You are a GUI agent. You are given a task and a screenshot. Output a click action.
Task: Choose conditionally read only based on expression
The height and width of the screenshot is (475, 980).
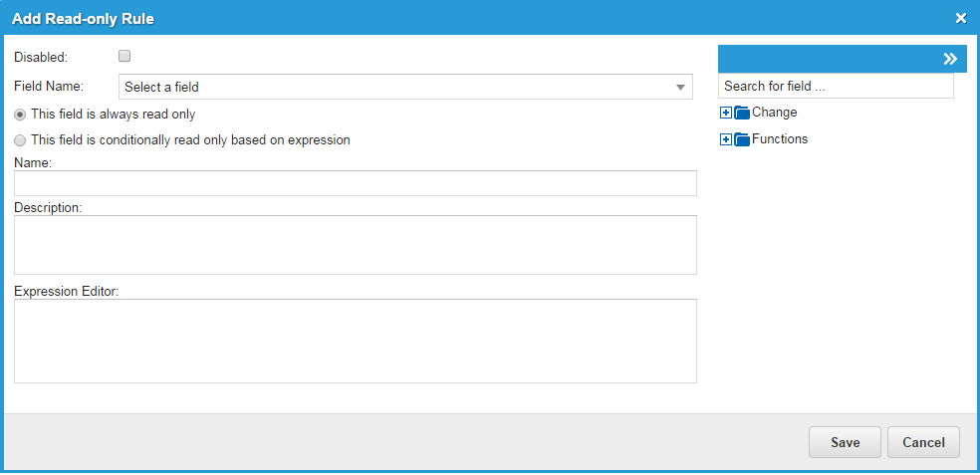pyautogui.click(x=20, y=140)
